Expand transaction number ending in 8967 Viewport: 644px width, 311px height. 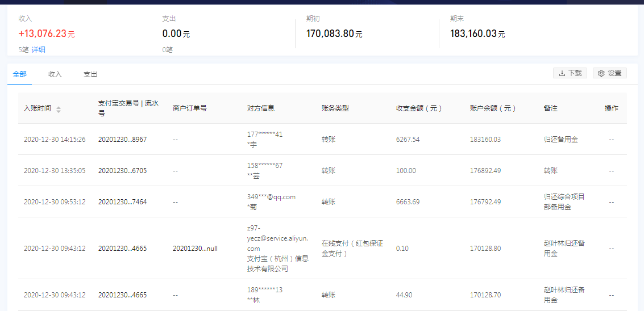122,140
